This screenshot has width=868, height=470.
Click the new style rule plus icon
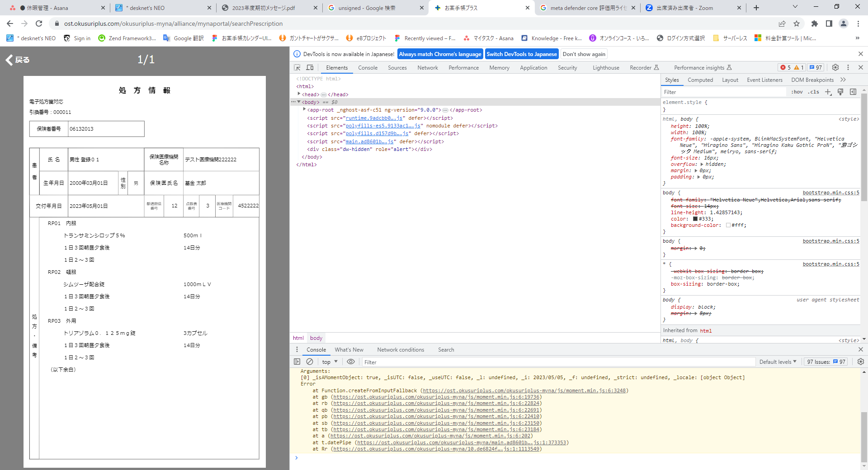(828, 92)
